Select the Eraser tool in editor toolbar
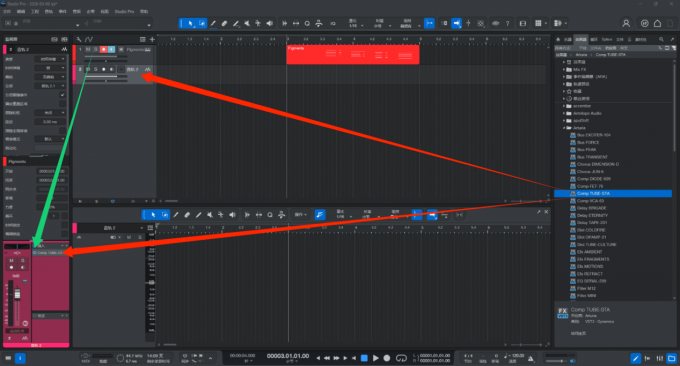 (x=187, y=215)
